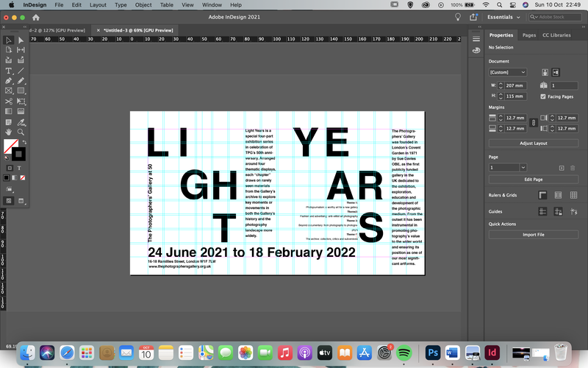
Task: Toggle the margins chain link icon
Action: pos(534,123)
